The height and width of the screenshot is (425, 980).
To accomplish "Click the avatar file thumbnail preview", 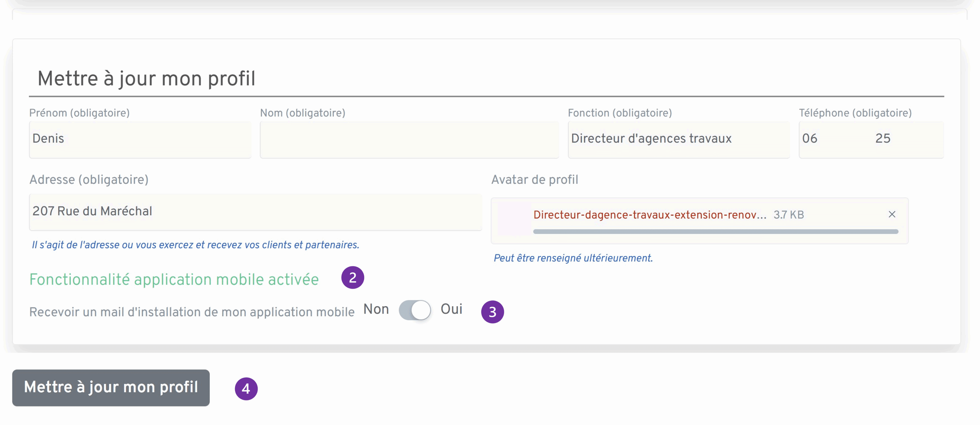I will tap(514, 219).
